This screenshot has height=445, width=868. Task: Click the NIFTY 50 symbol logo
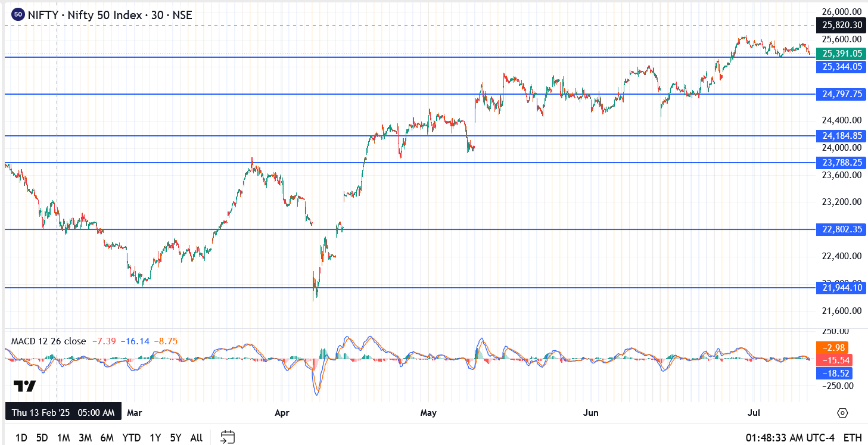coord(18,15)
